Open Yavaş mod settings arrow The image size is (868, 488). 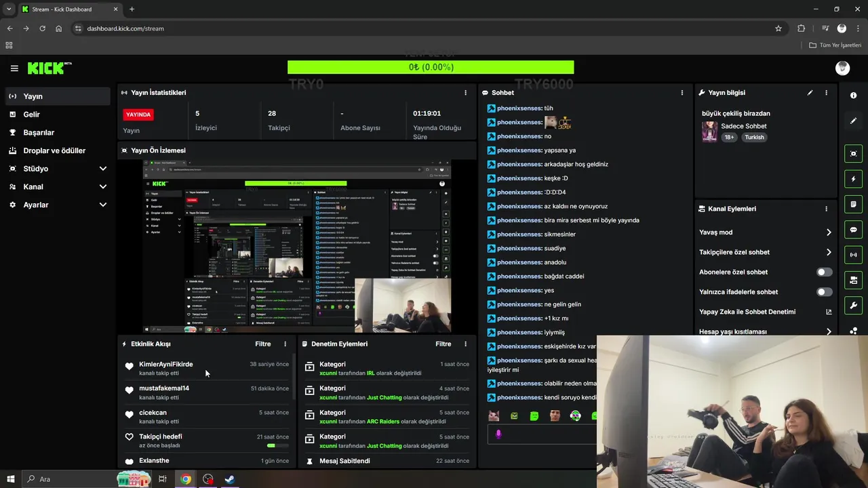click(829, 232)
